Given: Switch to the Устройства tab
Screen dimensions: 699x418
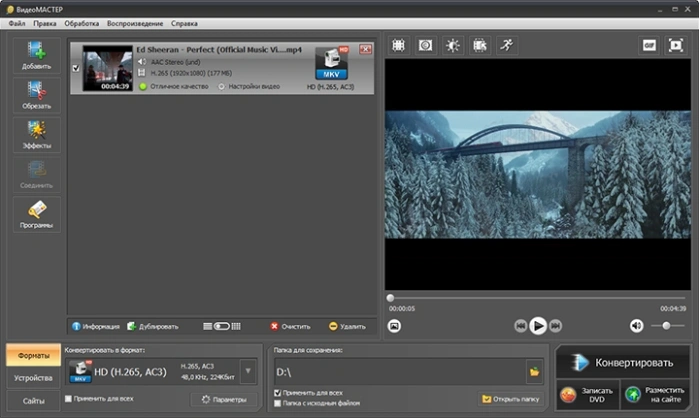Looking at the screenshot, I should coord(33,378).
